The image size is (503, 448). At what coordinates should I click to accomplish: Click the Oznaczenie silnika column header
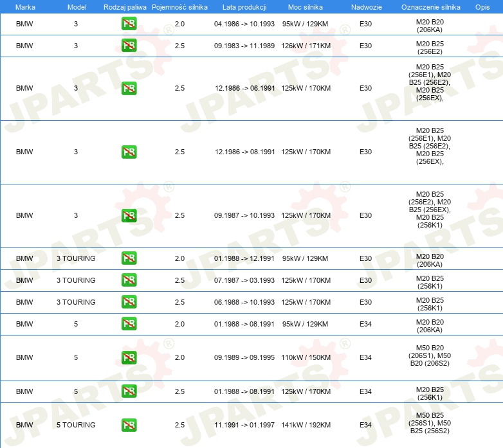tap(430, 7)
